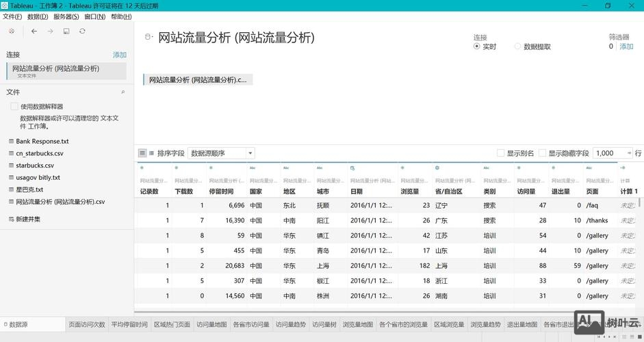Viewport: 644px width, 342px height.
Task: Open the 帮助(H) menu
Action: coord(121,16)
